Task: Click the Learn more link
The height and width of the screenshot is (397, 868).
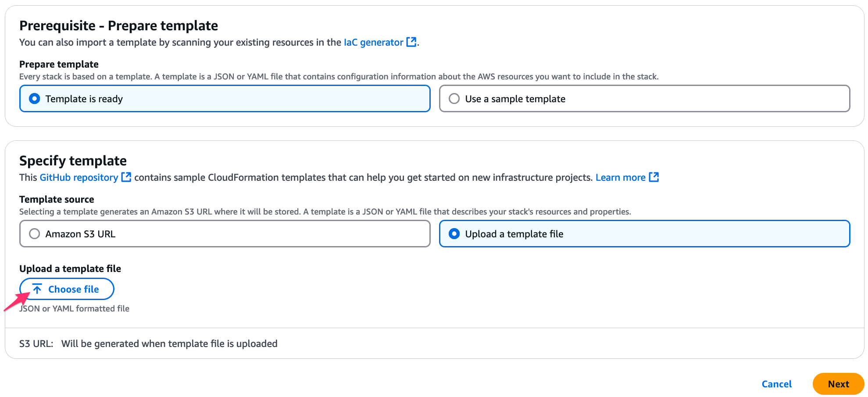Action: point(621,177)
